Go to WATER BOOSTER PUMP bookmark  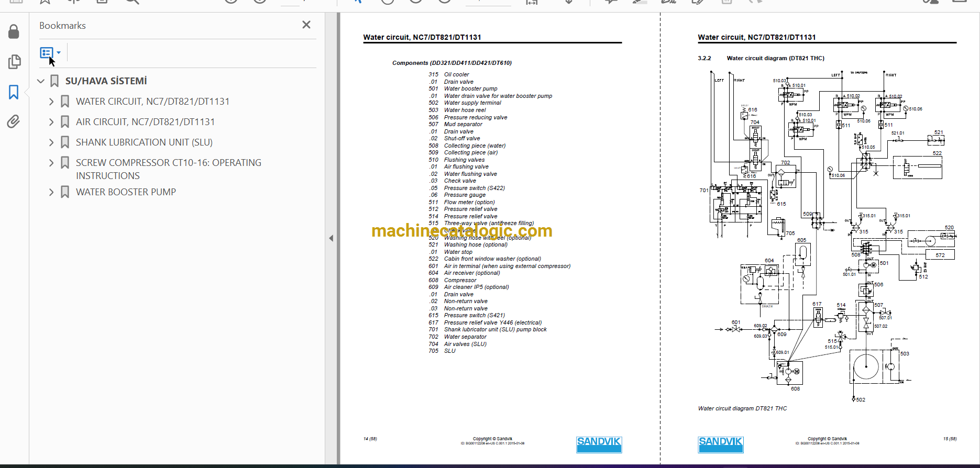[126, 192]
